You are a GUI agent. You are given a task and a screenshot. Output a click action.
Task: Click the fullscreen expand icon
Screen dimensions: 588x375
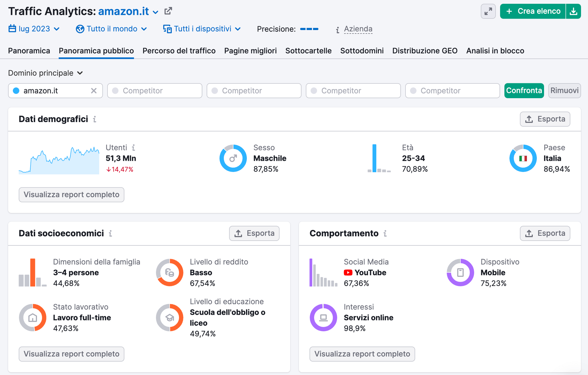(x=488, y=11)
